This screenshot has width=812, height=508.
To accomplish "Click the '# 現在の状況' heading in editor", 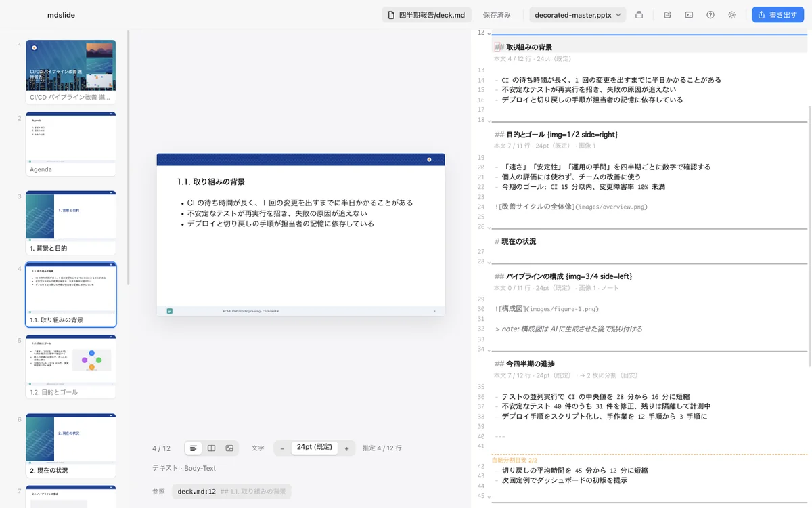I will tap(516, 241).
